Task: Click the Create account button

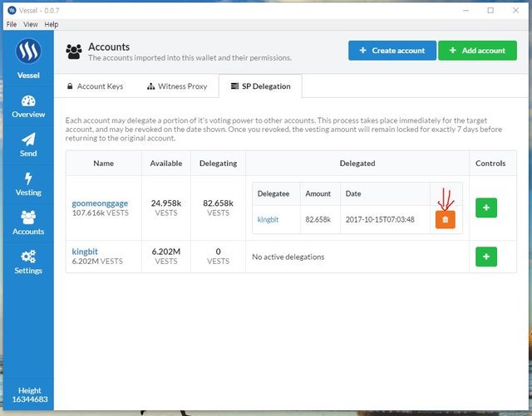Action: coord(391,51)
